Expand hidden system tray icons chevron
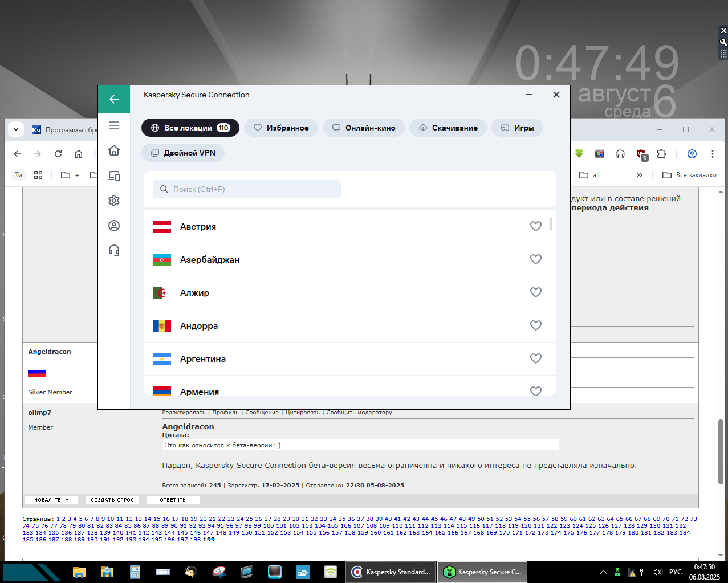 [603, 572]
